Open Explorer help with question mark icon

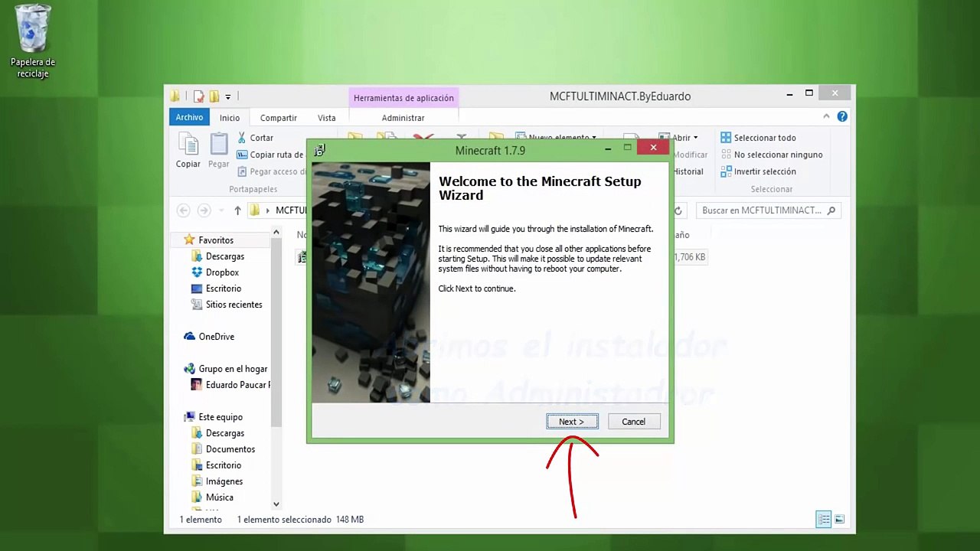point(842,116)
